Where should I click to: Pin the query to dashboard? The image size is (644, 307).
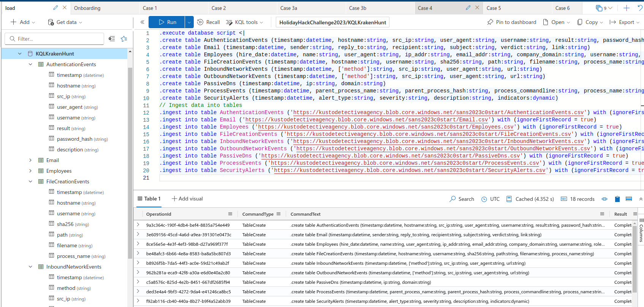[512, 22]
